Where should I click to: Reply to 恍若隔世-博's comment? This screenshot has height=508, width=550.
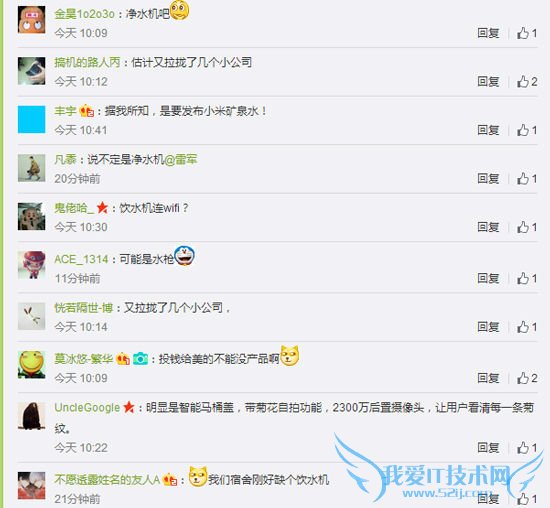[x=488, y=327]
